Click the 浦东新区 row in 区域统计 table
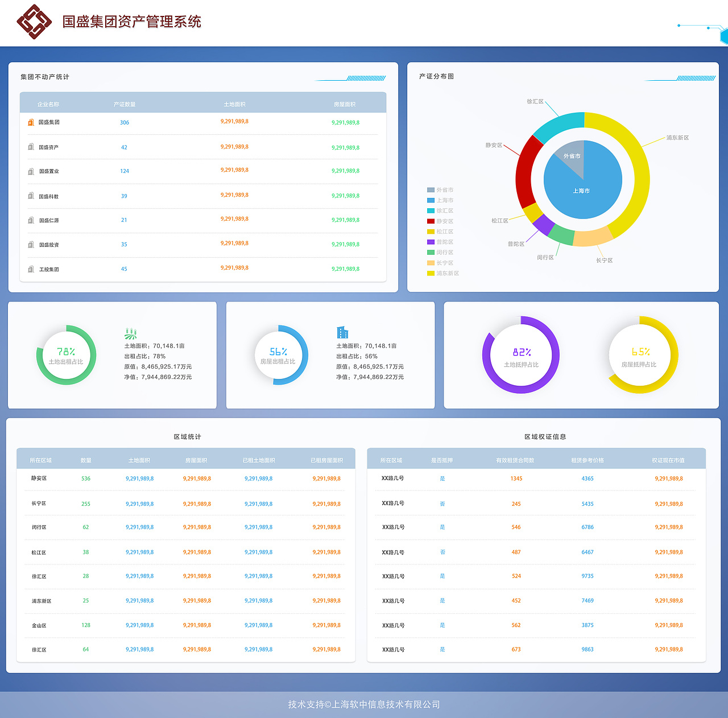 [x=186, y=601]
